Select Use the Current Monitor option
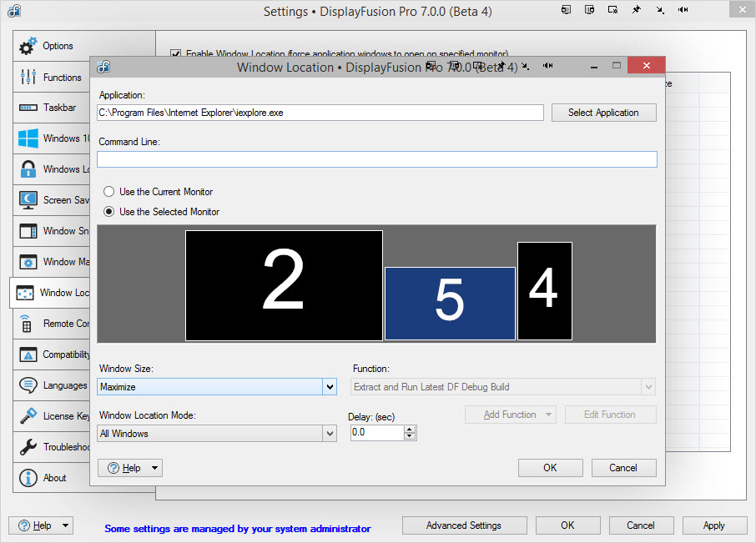This screenshot has height=543, width=756. [108, 192]
